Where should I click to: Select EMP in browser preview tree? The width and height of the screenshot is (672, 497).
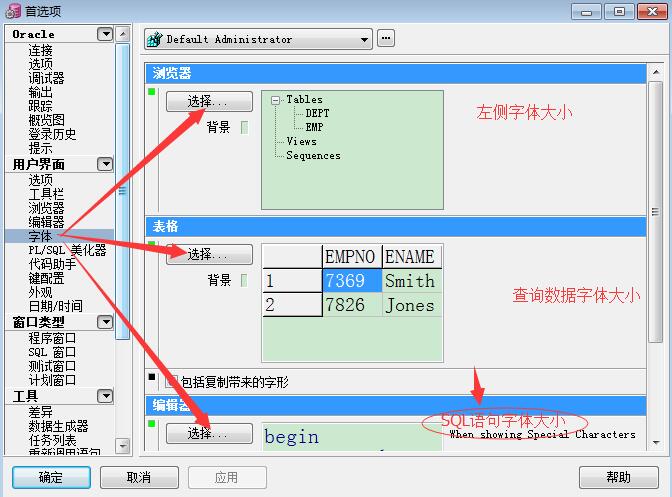click(314, 127)
